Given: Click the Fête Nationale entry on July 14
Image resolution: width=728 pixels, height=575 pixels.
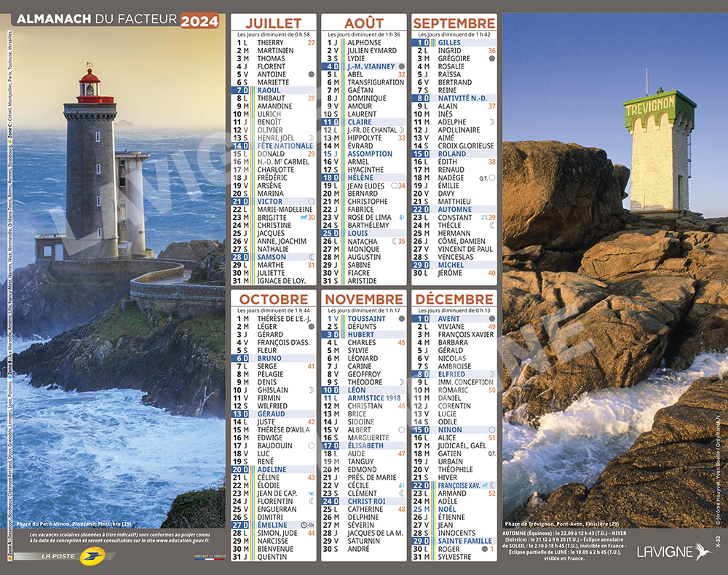Looking at the screenshot, I should click(x=285, y=146).
